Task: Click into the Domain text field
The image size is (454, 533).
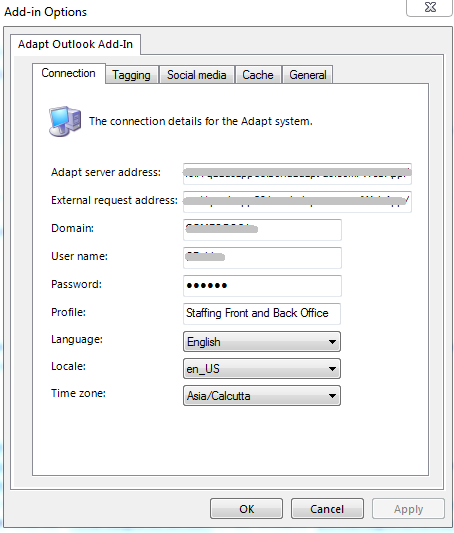Action: tap(262, 230)
